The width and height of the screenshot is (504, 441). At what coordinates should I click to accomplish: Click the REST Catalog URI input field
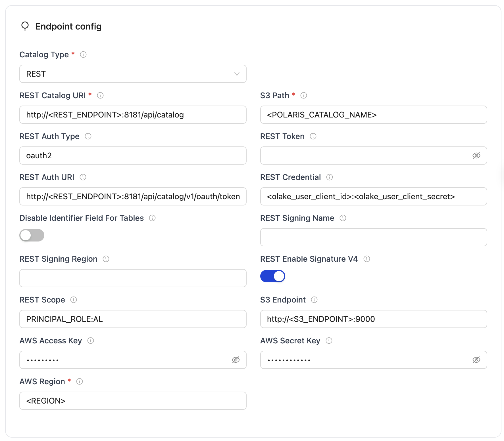(133, 115)
